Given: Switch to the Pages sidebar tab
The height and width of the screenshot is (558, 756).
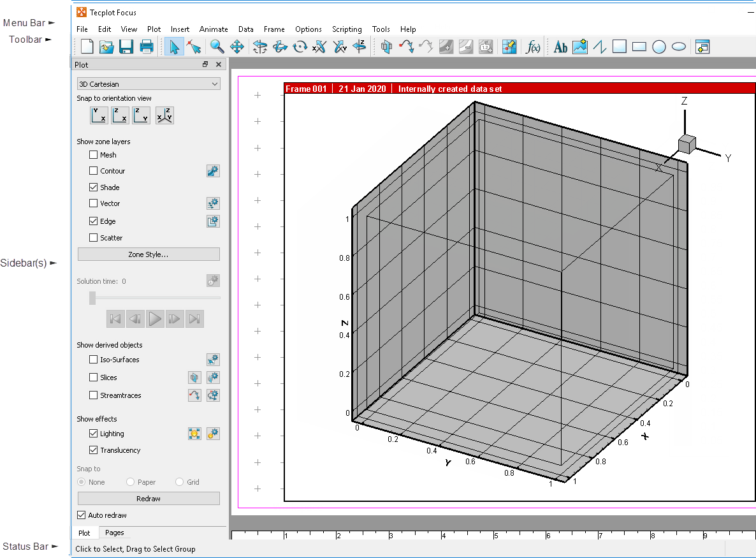Looking at the screenshot, I should pyautogui.click(x=114, y=532).
